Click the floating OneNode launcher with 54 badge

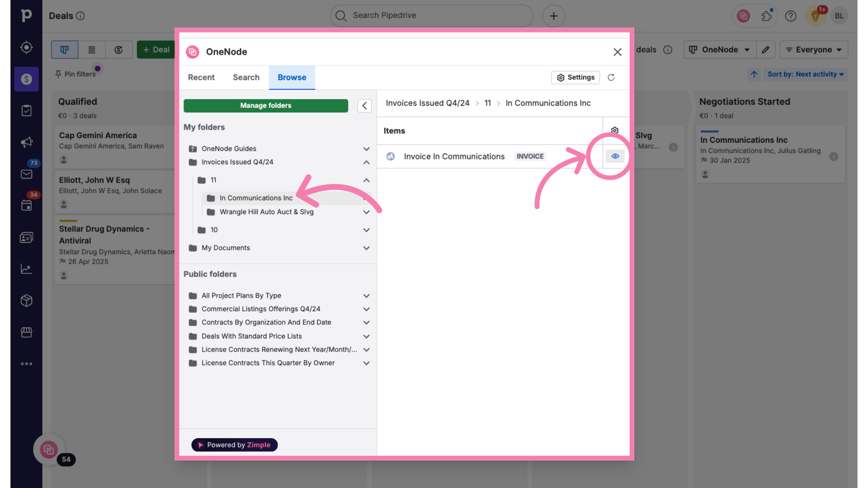[48, 450]
